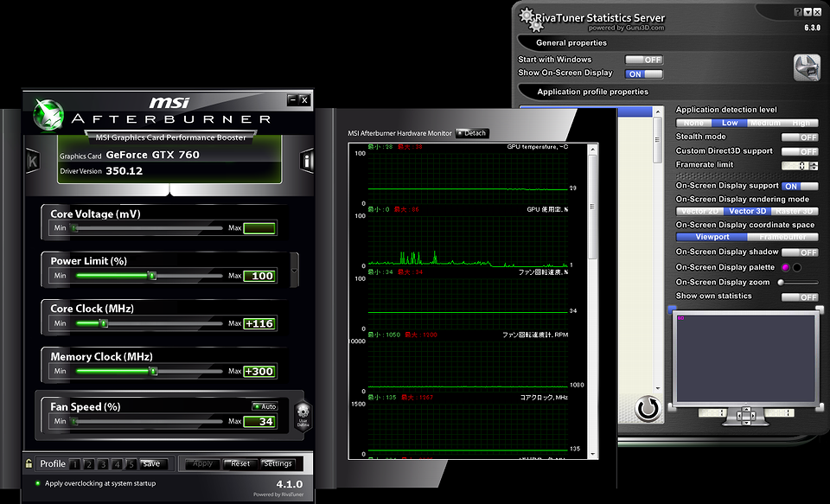The image size is (830, 504).
Task: Enable On-Screen Display shadow
Action: point(800,252)
